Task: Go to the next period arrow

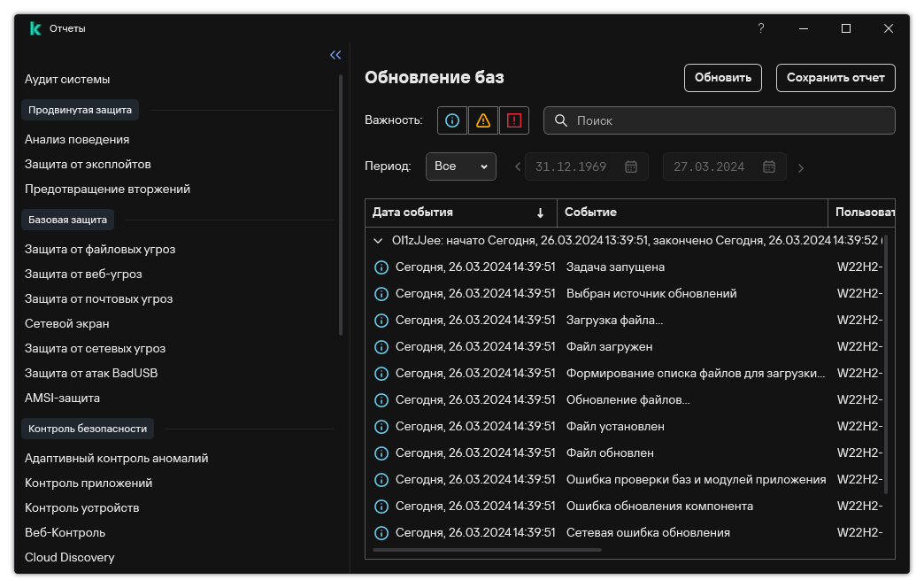Action: tap(801, 167)
